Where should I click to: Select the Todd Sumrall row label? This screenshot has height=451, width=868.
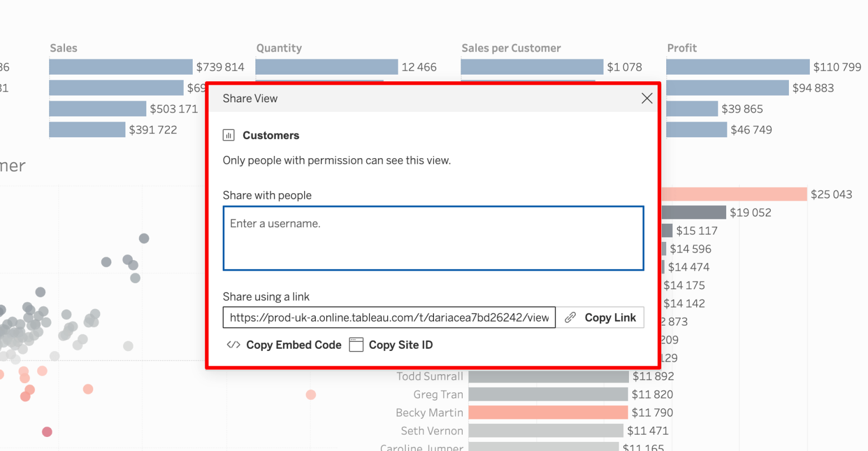(x=429, y=376)
